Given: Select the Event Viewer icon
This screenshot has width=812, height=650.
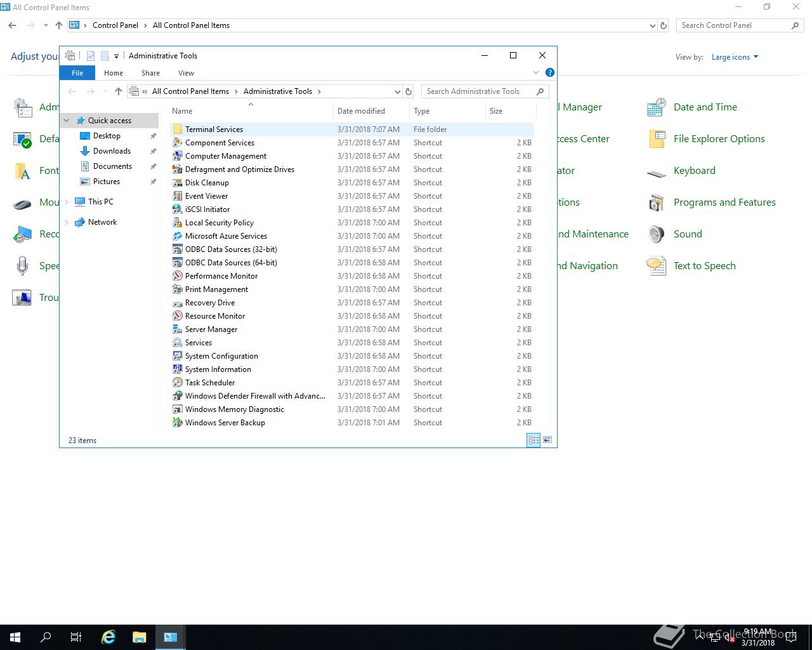Looking at the screenshot, I should point(178,196).
